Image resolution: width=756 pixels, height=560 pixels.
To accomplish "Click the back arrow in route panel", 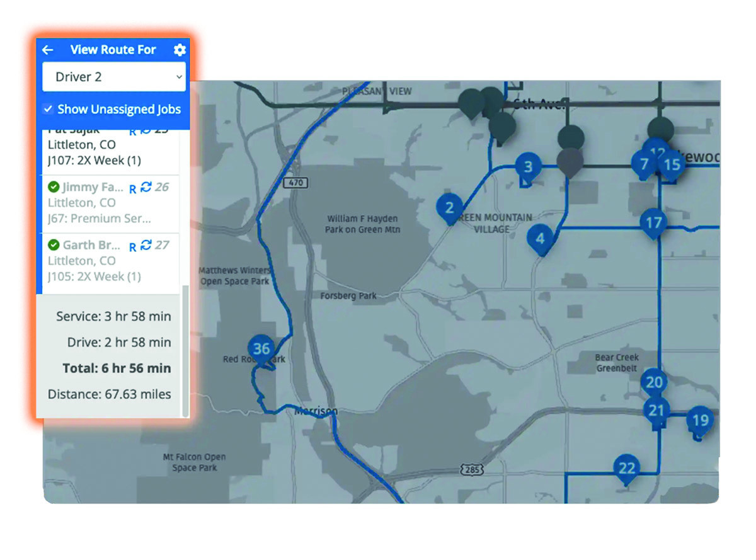I will (x=48, y=50).
